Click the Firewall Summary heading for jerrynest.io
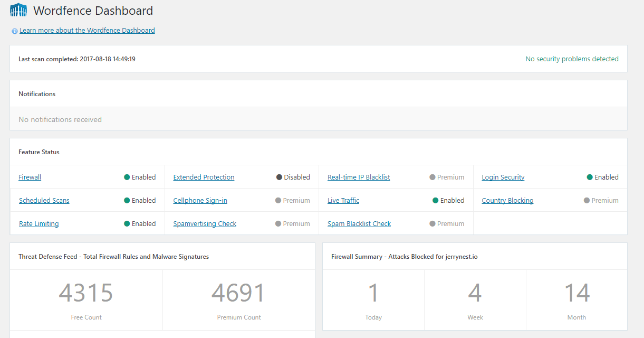Screen dimensions: 644x338 pyautogui.click(x=405, y=257)
